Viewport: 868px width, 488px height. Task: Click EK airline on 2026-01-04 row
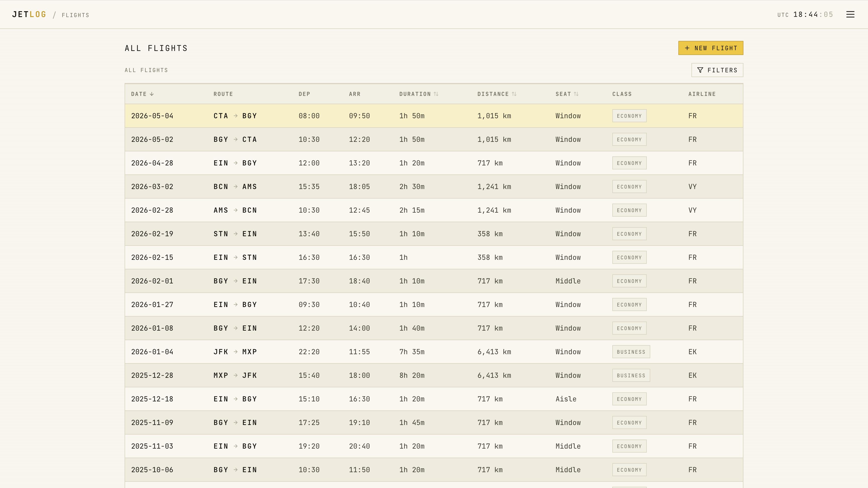click(692, 352)
